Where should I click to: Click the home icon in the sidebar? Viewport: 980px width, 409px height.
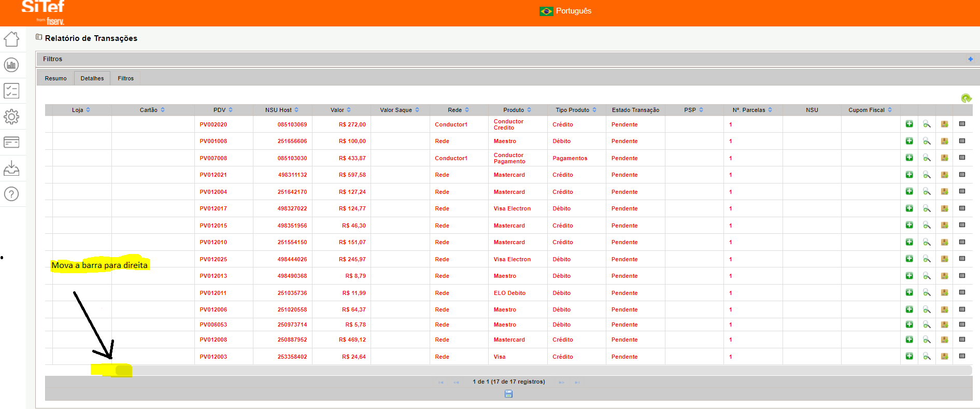click(11, 39)
